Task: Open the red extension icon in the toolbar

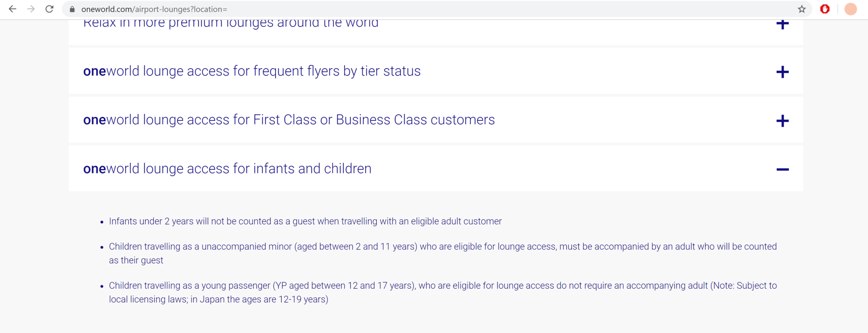Action: [825, 9]
